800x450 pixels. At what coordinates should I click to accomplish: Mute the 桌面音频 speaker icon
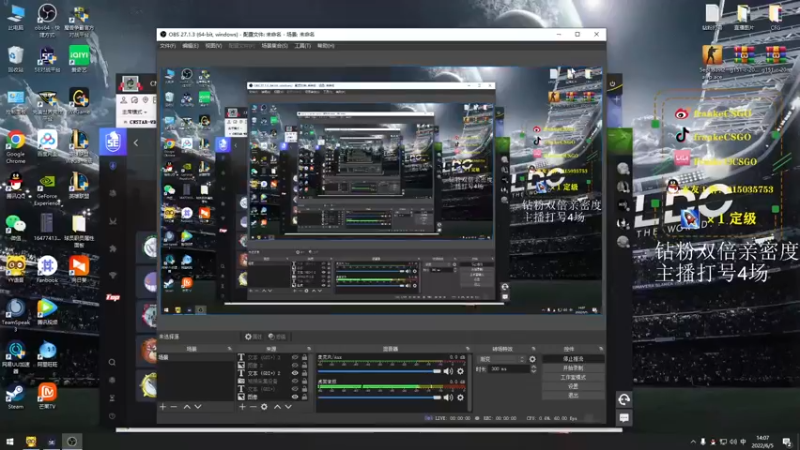448,397
